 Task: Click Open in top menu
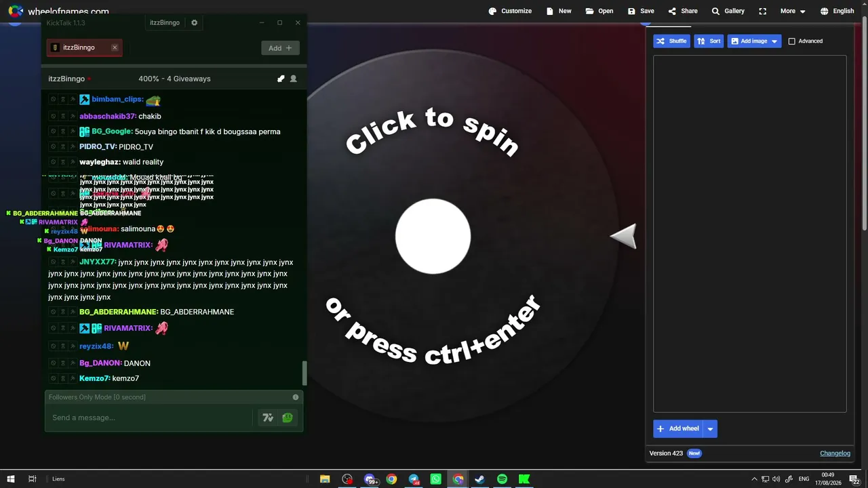click(x=599, y=11)
